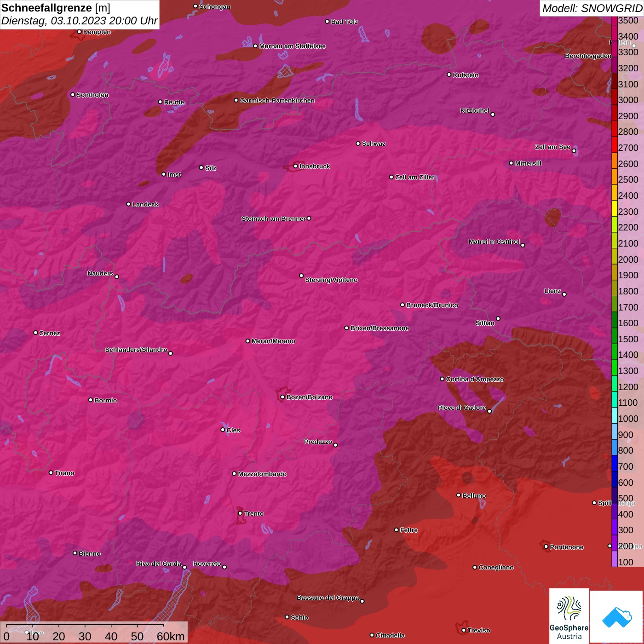Click the Rovereto label
Screen dimensions: 644x644
[x=207, y=563]
